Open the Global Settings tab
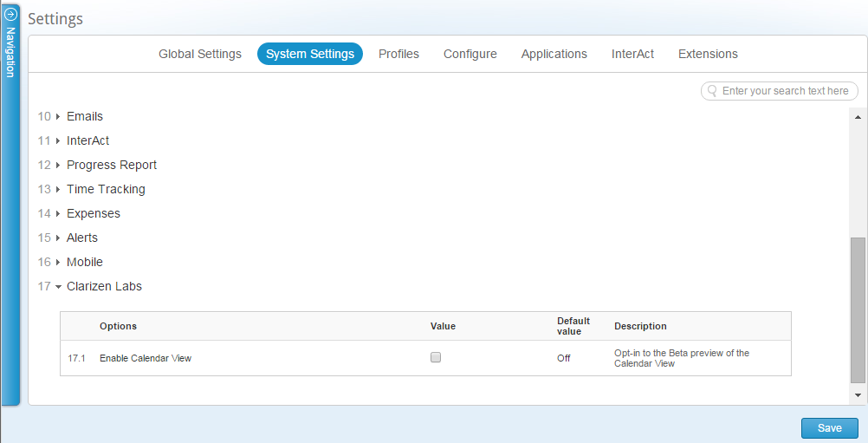The image size is (868, 443). 200,54
